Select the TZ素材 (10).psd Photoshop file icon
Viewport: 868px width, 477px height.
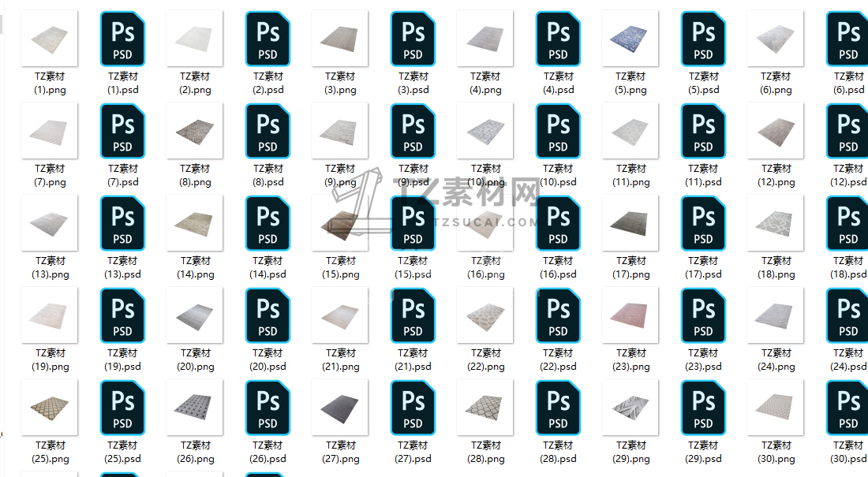tap(558, 131)
